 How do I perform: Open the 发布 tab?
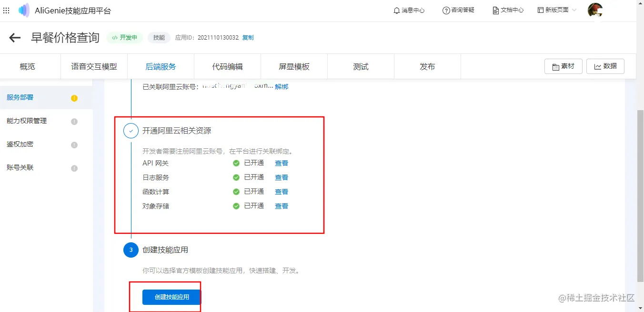(427, 67)
